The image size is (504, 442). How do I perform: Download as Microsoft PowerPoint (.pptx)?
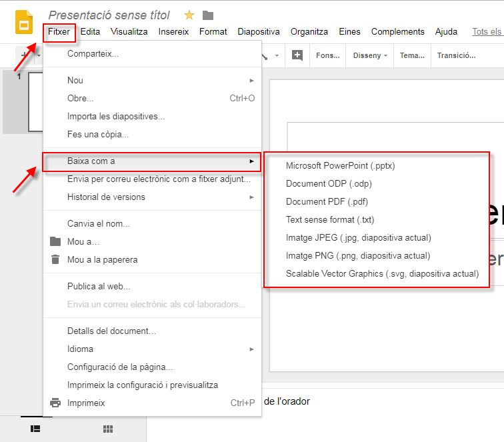point(377,166)
